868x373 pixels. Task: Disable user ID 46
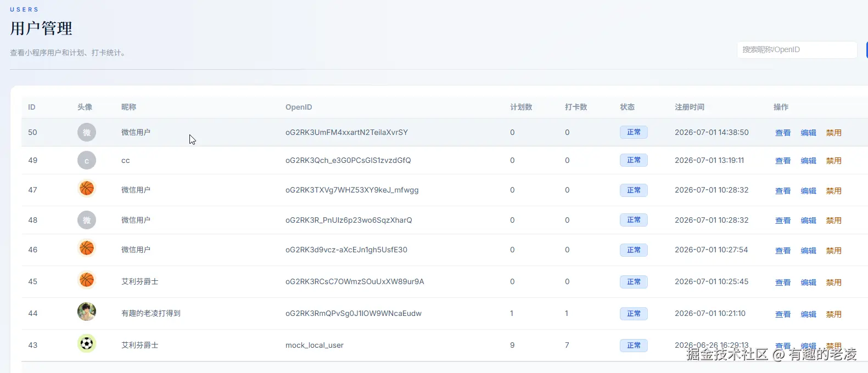click(x=833, y=251)
